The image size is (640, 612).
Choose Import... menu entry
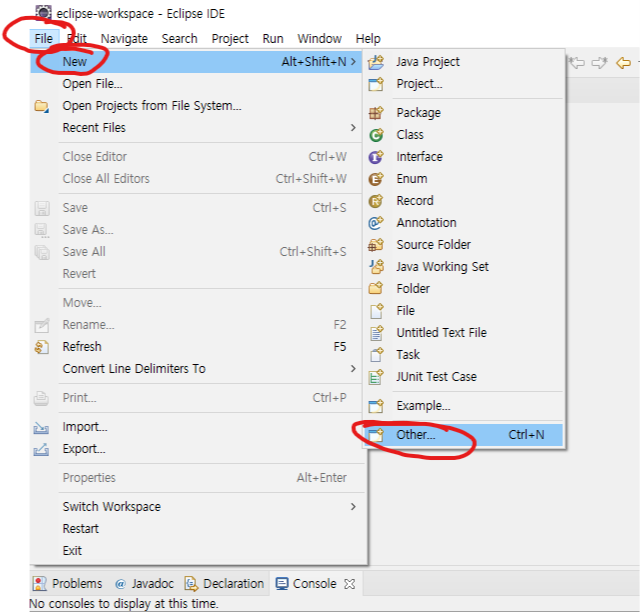click(196, 427)
